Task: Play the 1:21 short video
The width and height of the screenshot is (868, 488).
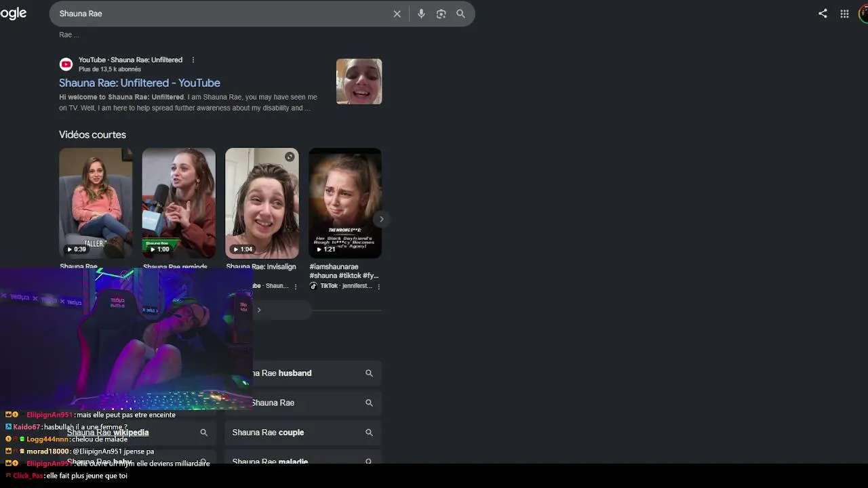Action: 345,203
